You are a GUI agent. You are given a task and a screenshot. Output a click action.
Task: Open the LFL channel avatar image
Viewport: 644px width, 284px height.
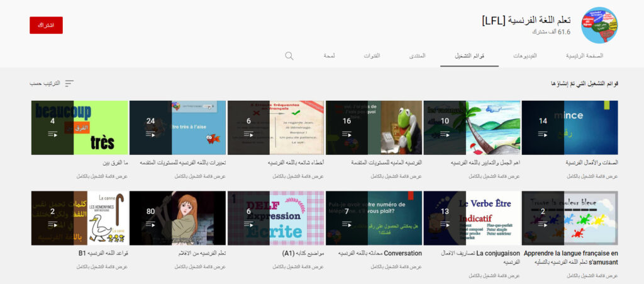pyautogui.click(x=599, y=25)
